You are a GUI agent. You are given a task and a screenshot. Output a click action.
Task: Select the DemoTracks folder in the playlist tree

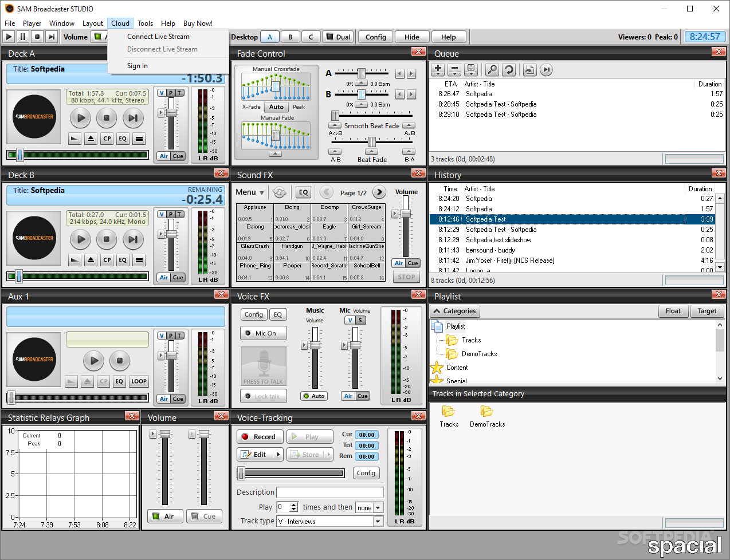tap(479, 354)
